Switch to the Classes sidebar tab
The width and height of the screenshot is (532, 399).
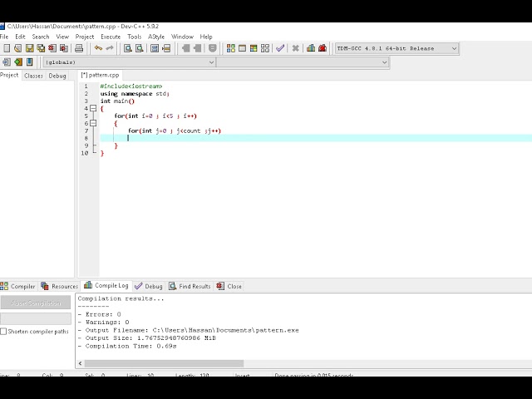click(33, 76)
